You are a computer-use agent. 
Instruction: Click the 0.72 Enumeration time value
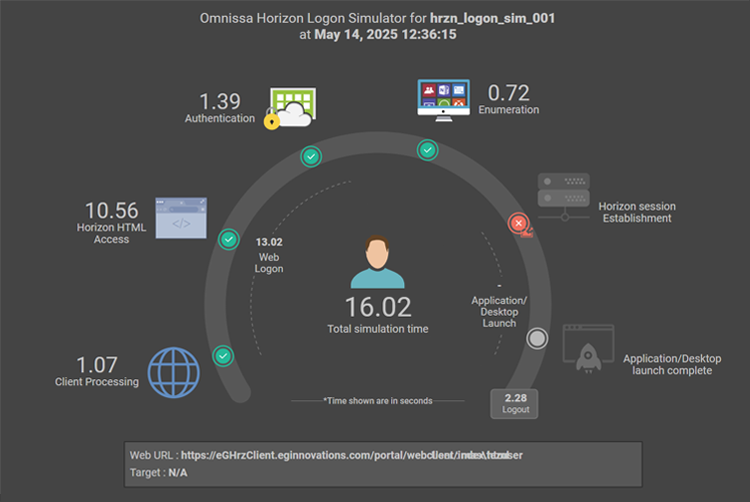(508, 93)
